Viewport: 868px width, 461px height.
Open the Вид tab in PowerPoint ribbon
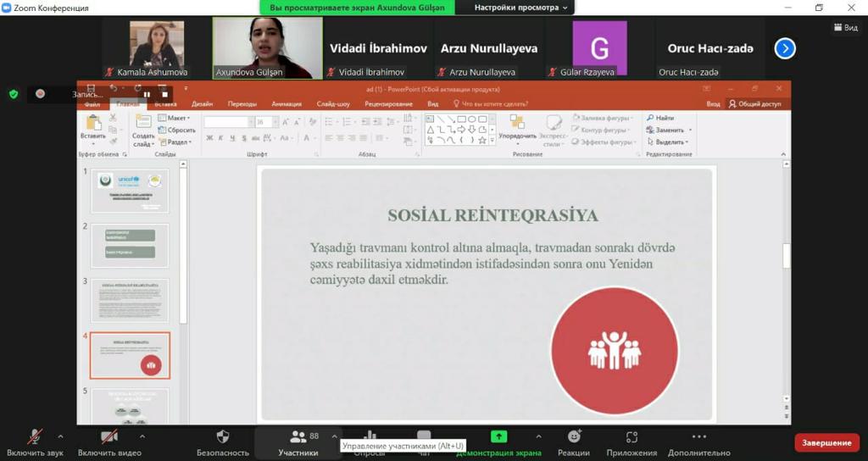tap(433, 104)
